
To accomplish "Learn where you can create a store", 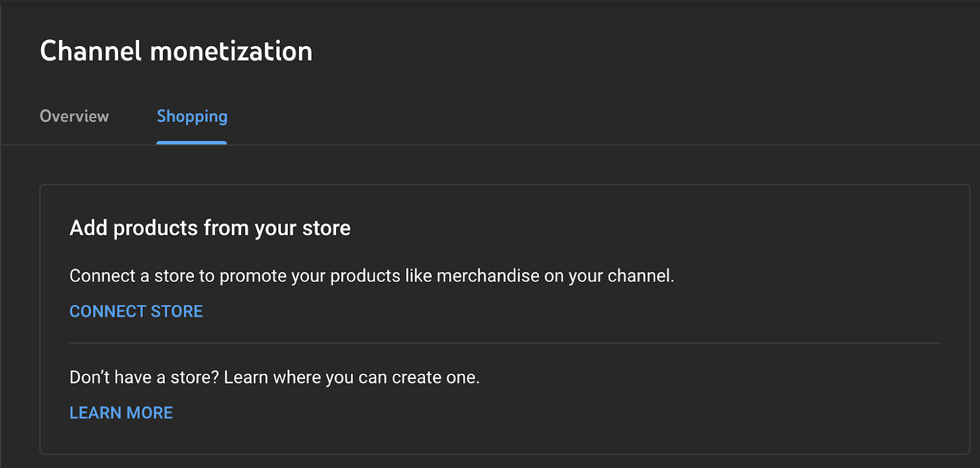I will click(121, 413).
